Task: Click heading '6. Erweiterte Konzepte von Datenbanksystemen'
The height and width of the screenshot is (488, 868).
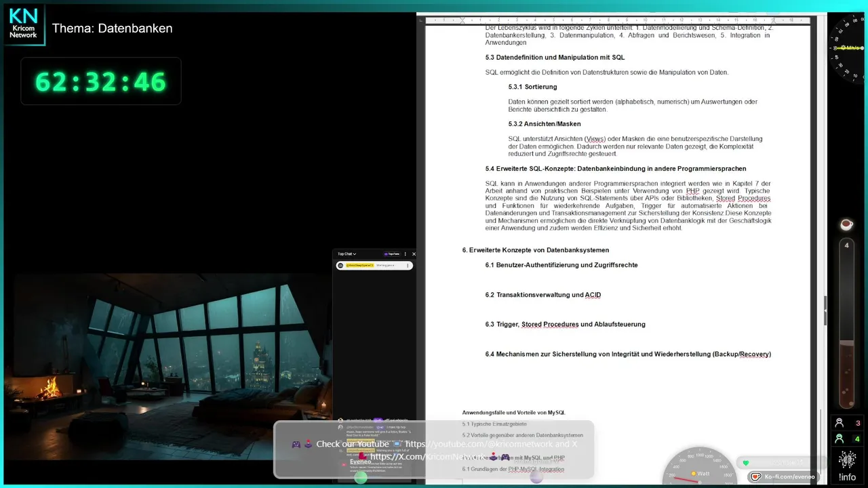Action: (x=536, y=250)
